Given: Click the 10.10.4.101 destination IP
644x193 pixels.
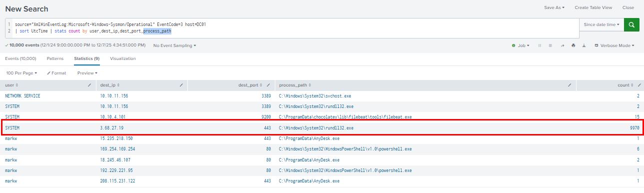Looking at the screenshot, I should (113, 117).
